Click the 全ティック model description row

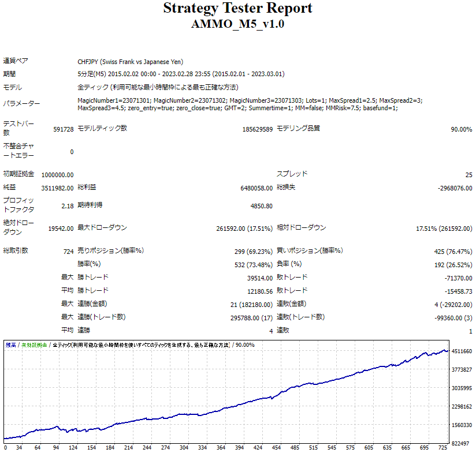[x=158, y=87]
